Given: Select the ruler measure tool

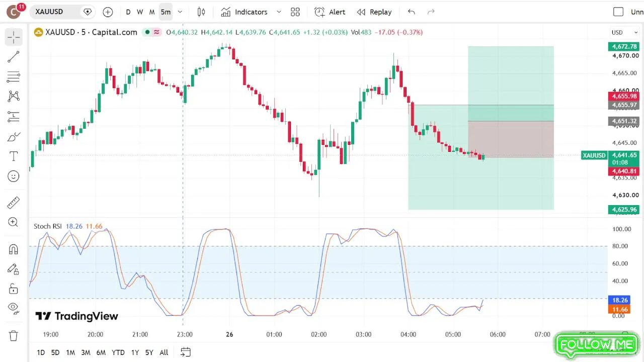Looking at the screenshot, I should 14,203.
